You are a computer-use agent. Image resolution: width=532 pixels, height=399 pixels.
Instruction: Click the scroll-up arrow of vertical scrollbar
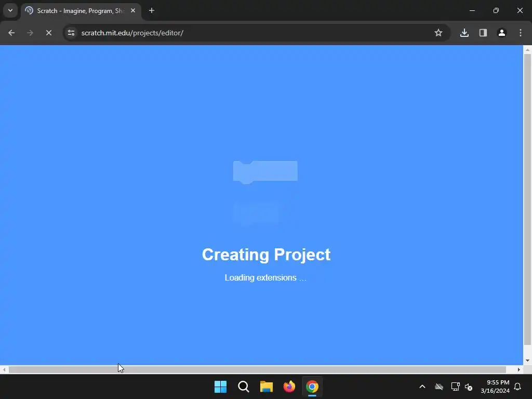527,49
